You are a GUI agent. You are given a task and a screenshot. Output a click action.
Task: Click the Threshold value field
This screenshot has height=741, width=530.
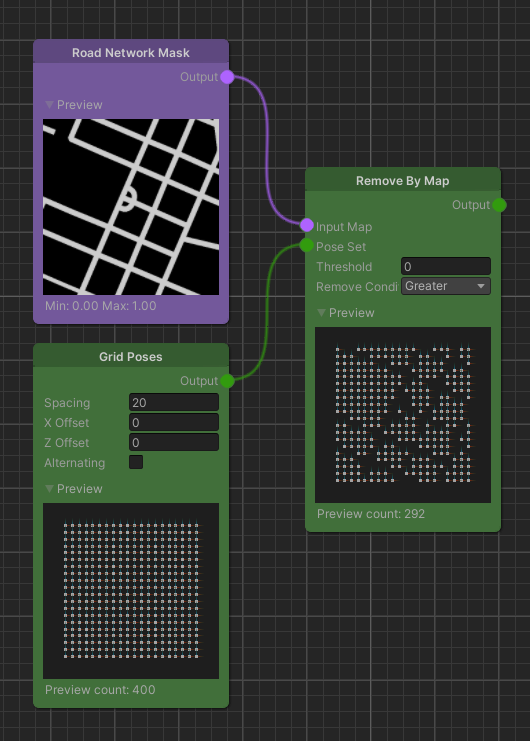pyautogui.click(x=445, y=266)
